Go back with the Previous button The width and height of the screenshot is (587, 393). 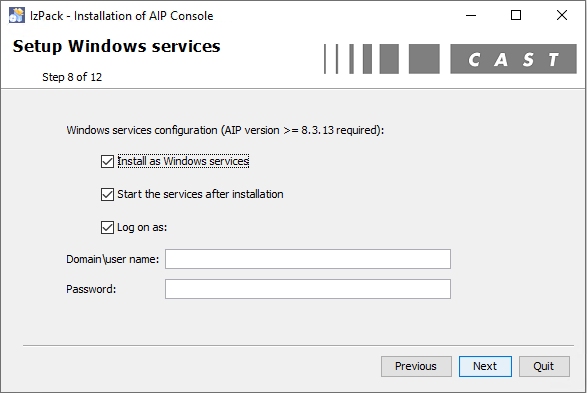[x=416, y=366]
